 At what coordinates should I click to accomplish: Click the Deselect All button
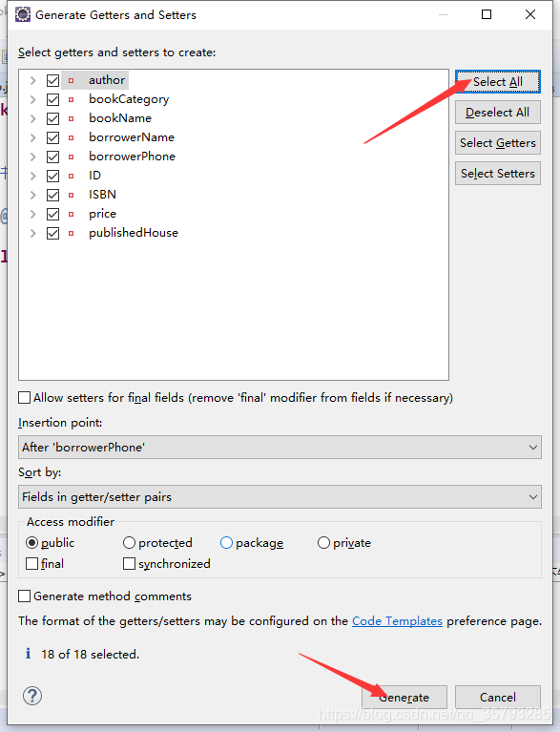click(498, 112)
